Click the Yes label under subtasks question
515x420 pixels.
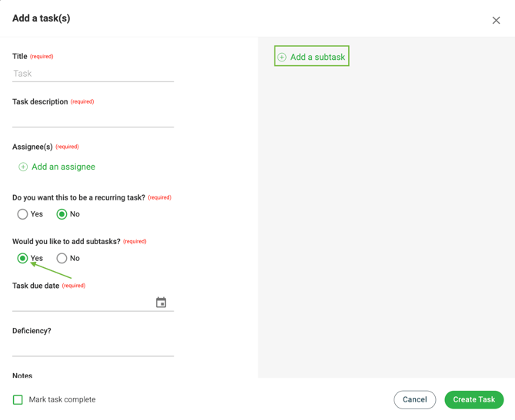(x=37, y=258)
